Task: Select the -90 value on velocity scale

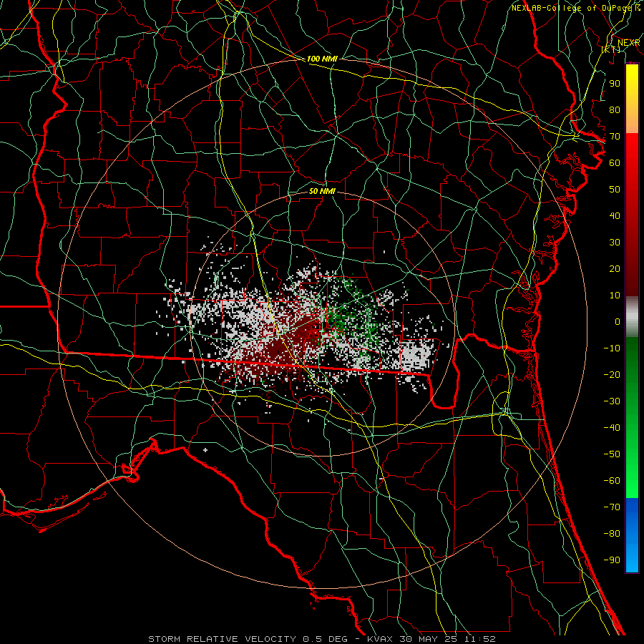Action: 612,560
